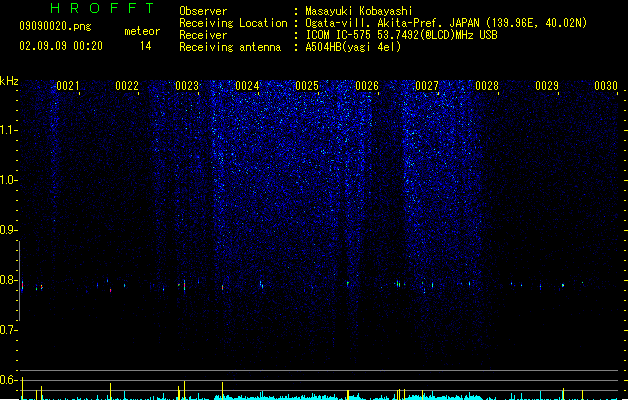Image resolution: width=629 pixels, height=400 pixels.
Task: Click the meteor count 14
Action: point(146,46)
